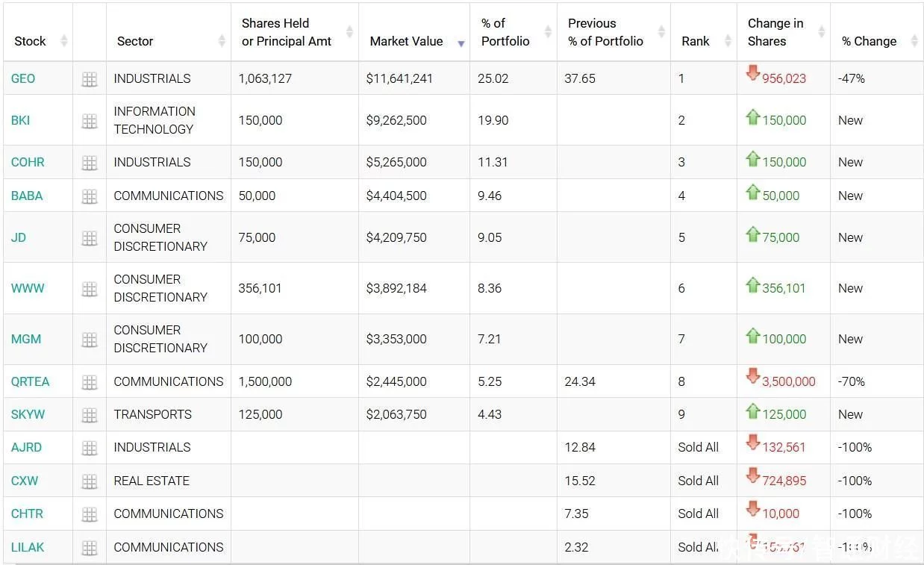Open the table grid icon for BKI
Image resolution: width=924 pixels, height=565 pixels.
pyautogui.click(x=90, y=121)
